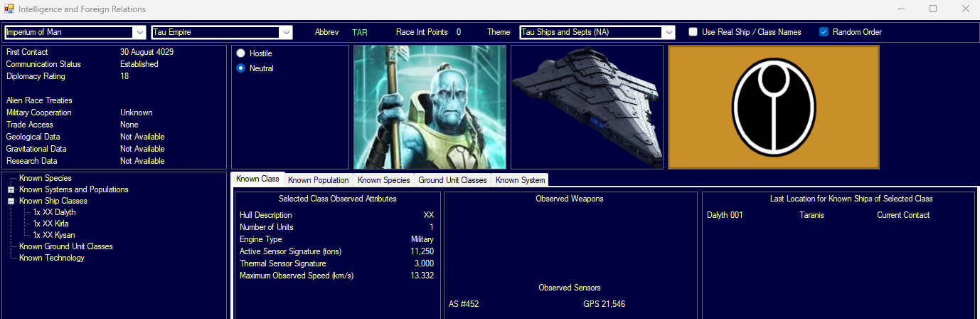Select Known Systems and Populations tree item
The height and width of the screenshot is (319, 980).
[x=74, y=189]
